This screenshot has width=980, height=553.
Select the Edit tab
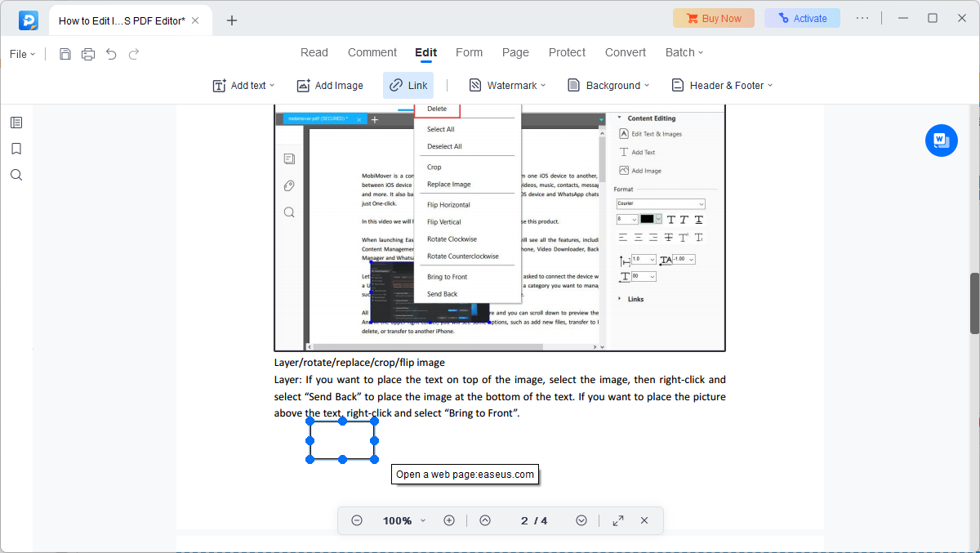point(426,52)
